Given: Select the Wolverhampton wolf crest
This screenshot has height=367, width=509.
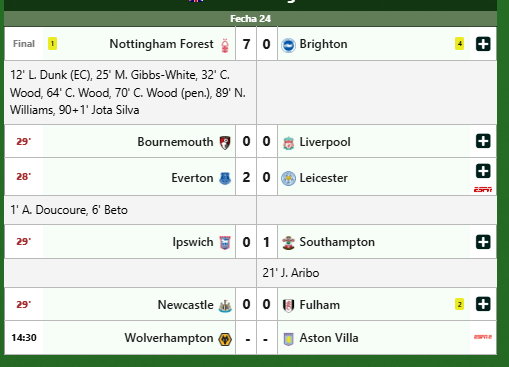Looking at the screenshot, I should [x=225, y=339].
